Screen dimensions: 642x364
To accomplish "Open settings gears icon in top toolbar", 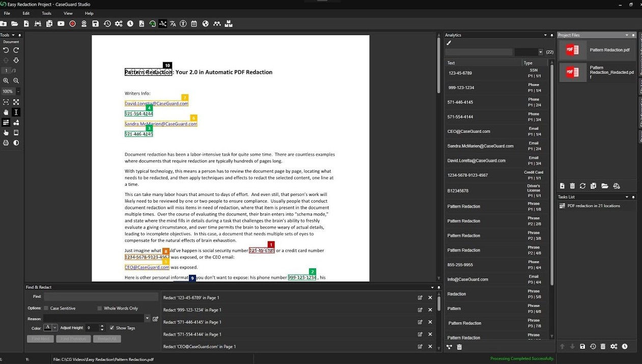I will coord(119,23).
